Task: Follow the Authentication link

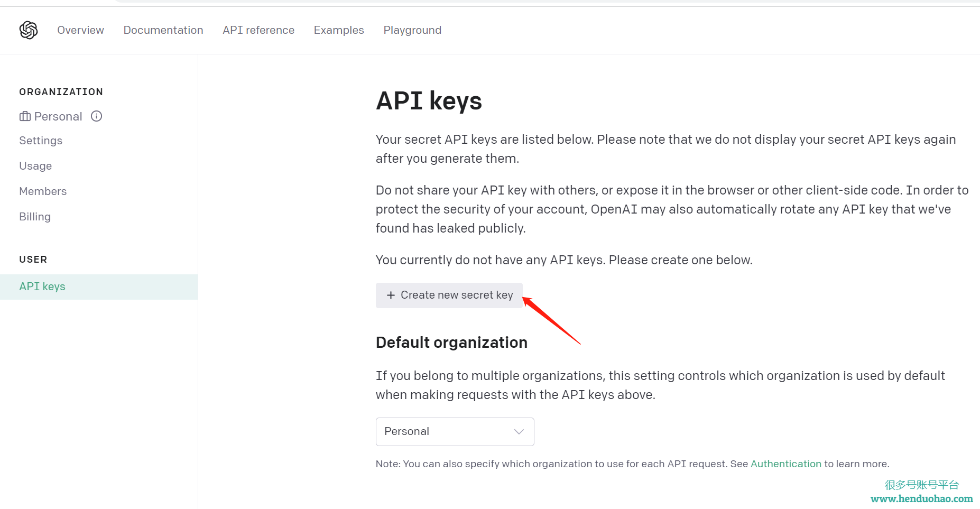Action: click(785, 464)
